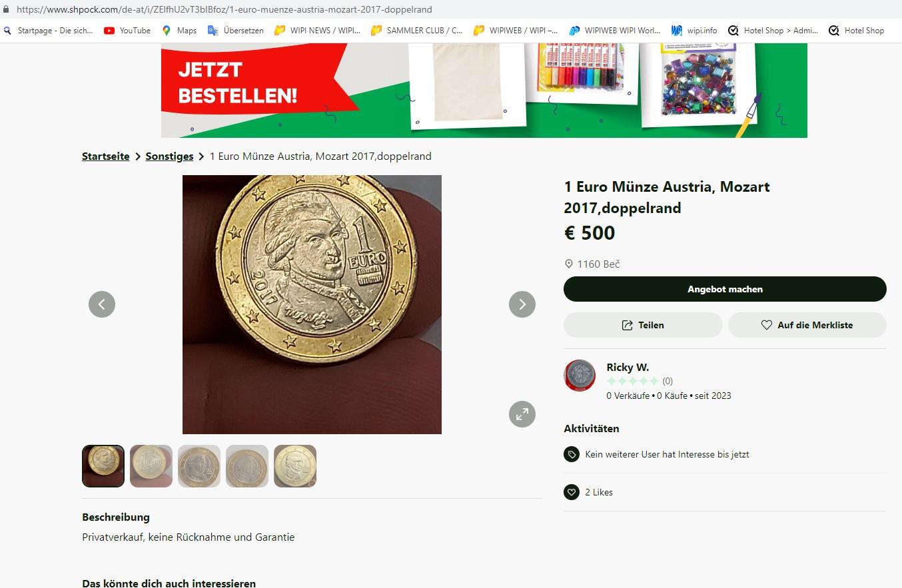Select the third coin thumbnail
Viewport: 902px width, 588px height.
coord(199,466)
